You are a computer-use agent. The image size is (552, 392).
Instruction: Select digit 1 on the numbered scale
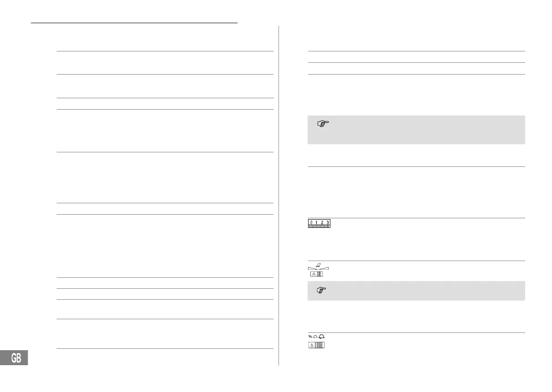[316, 222]
